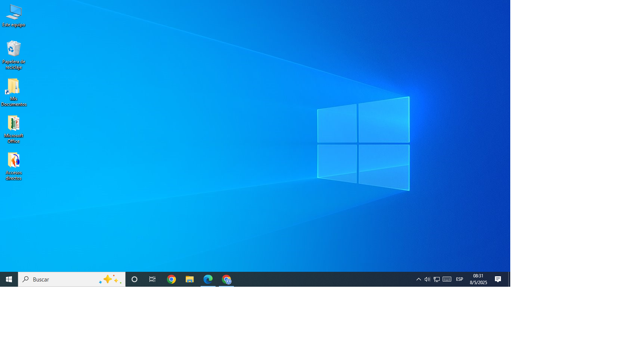Screen dimensions: 644x339
Task: Open Task View in the taskbar
Action: pyautogui.click(x=152, y=279)
